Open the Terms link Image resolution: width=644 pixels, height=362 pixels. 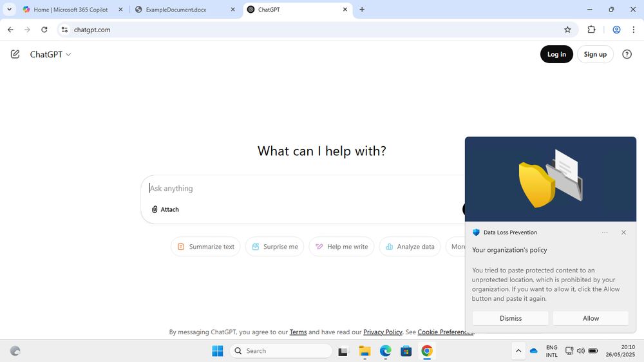click(298, 332)
